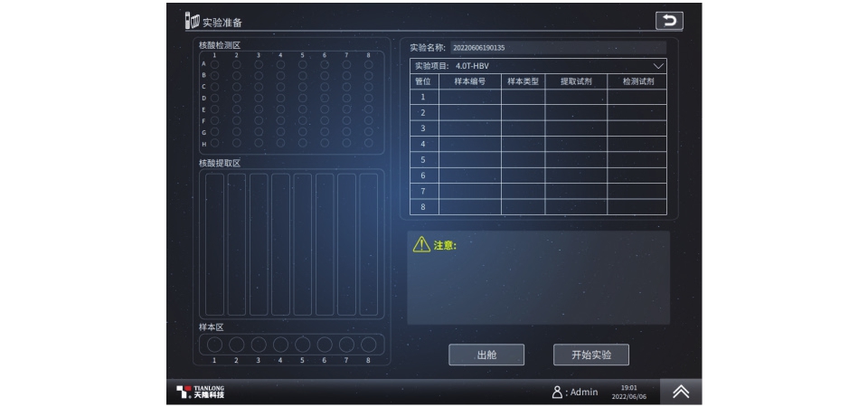Viewport: 868px width, 407px height.
Task: Click the 实验名称 input field
Action: pos(557,47)
